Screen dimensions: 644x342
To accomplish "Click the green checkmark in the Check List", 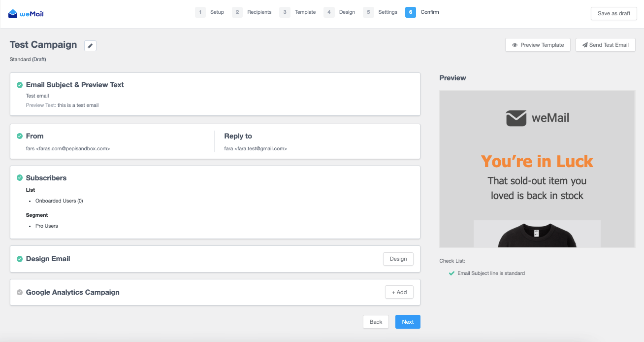I will [451, 273].
